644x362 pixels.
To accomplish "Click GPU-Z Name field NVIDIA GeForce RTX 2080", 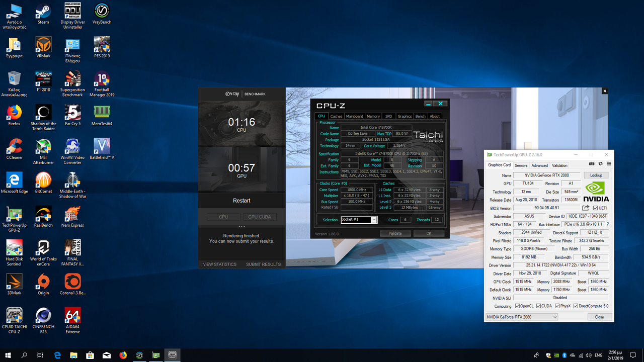I will click(x=547, y=175).
